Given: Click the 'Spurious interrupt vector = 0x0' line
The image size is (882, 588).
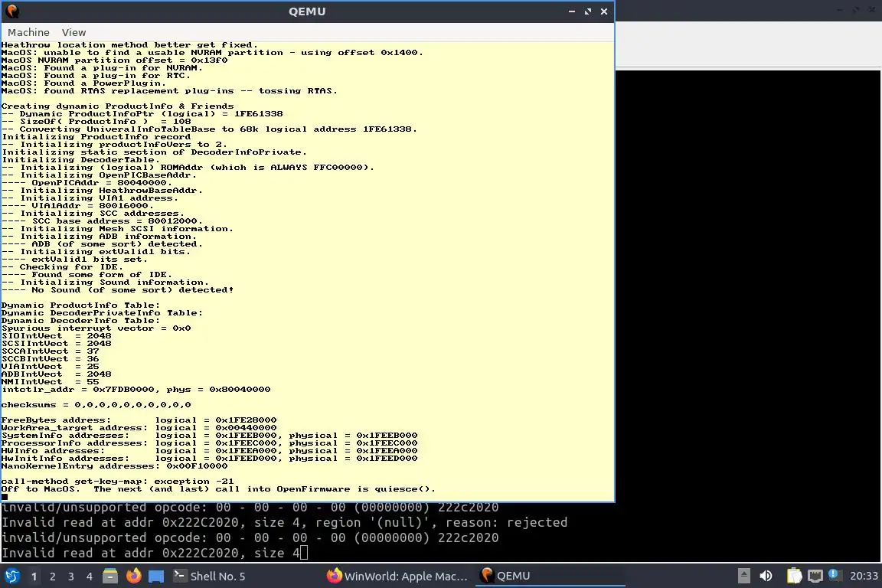Looking at the screenshot, I should tap(96, 328).
